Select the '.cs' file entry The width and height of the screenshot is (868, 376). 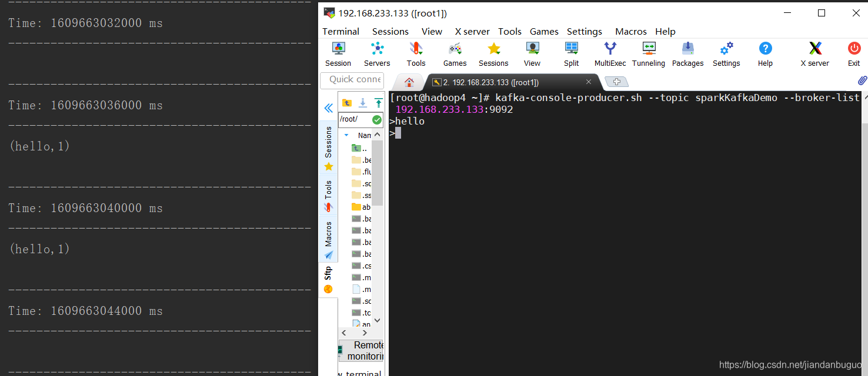[x=361, y=266]
